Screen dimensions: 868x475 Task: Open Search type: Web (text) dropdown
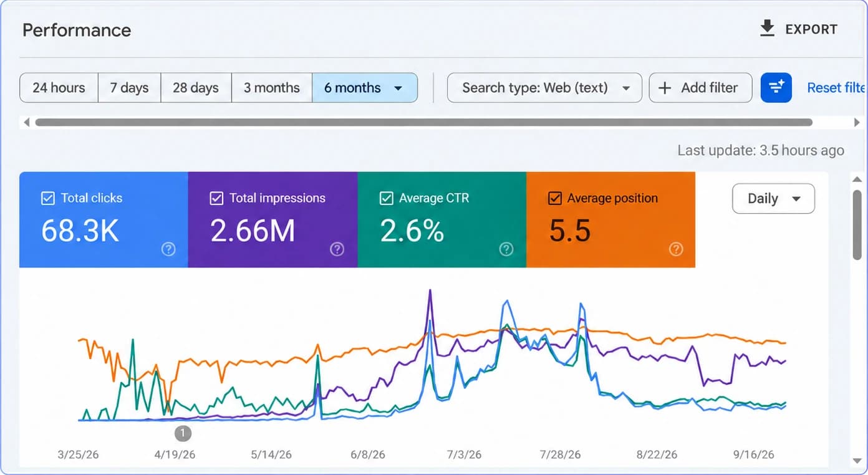[544, 88]
